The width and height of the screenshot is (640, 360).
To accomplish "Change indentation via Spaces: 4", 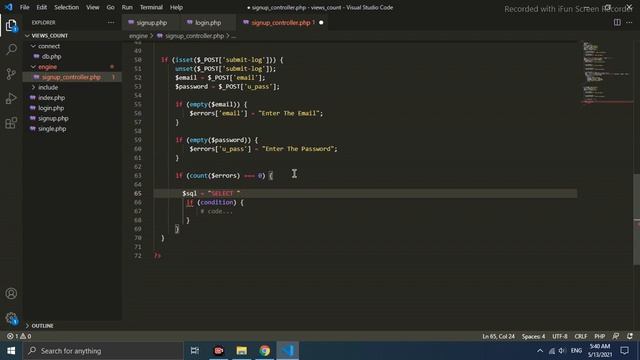I will (533, 336).
